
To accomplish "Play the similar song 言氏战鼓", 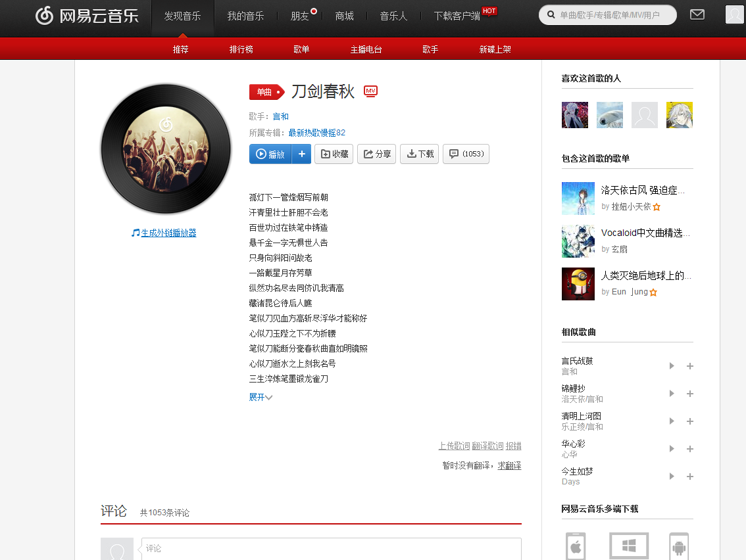I will coord(672,366).
